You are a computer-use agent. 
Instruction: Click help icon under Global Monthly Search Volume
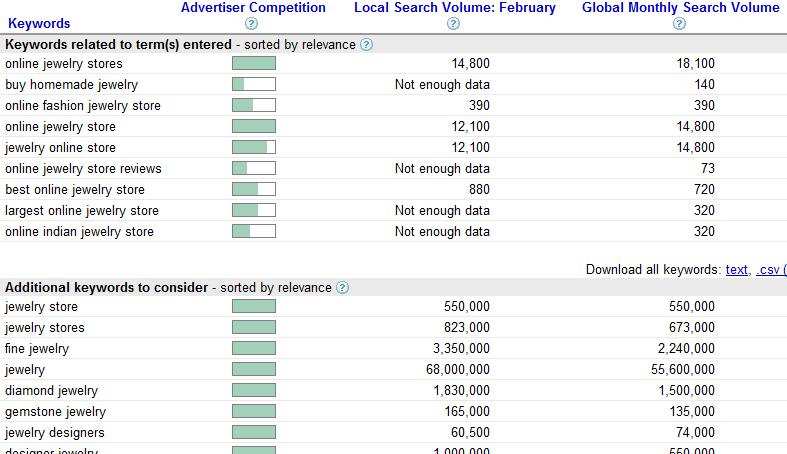click(679, 24)
